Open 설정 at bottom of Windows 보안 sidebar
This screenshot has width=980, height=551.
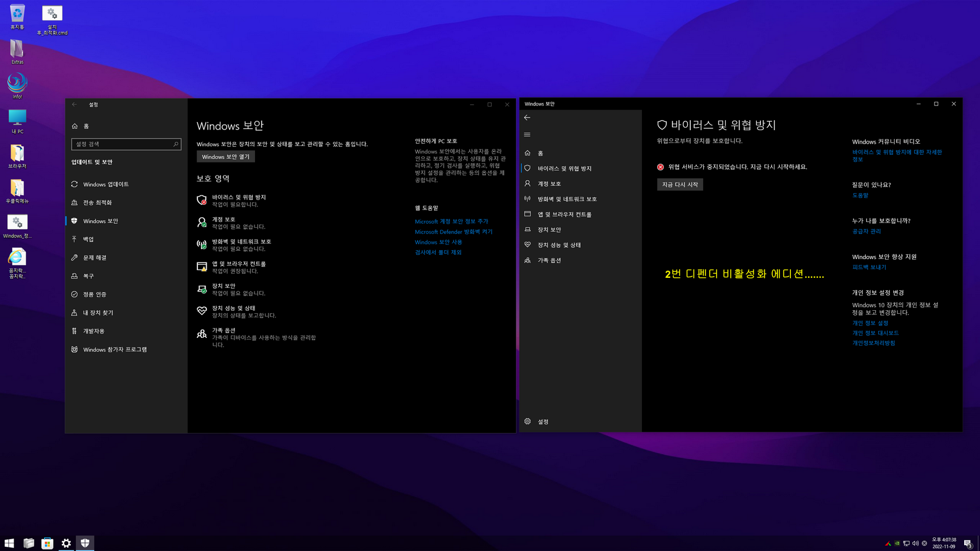[580, 421]
